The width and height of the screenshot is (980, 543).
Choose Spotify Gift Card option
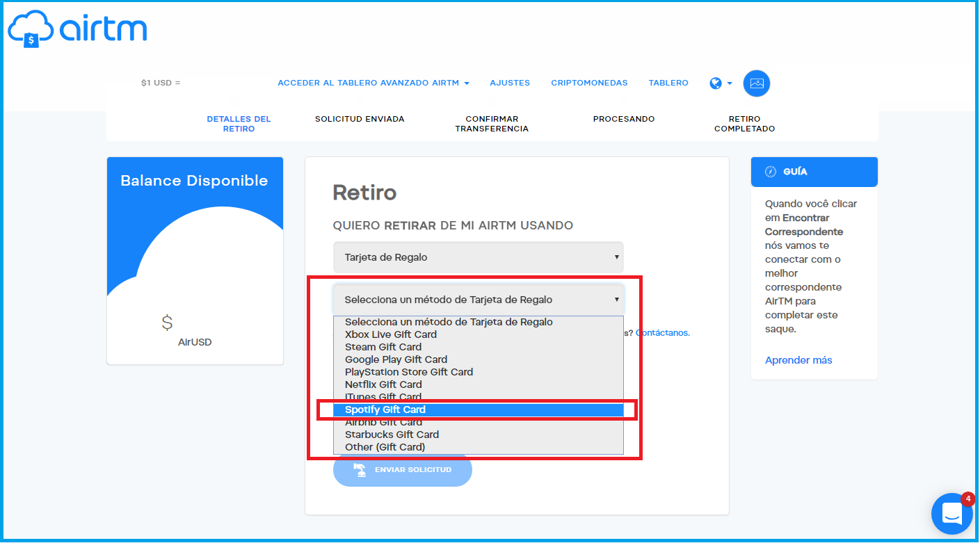pyautogui.click(x=479, y=410)
